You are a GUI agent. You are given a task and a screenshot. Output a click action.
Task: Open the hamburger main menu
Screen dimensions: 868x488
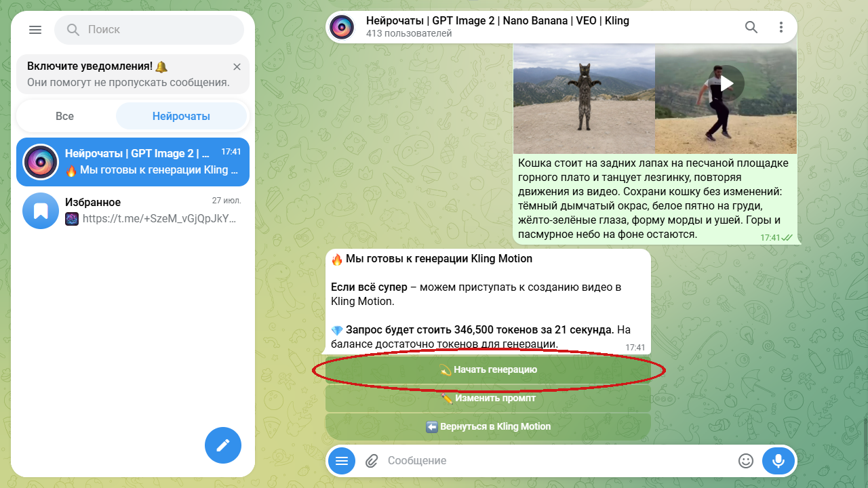(35, 30)
